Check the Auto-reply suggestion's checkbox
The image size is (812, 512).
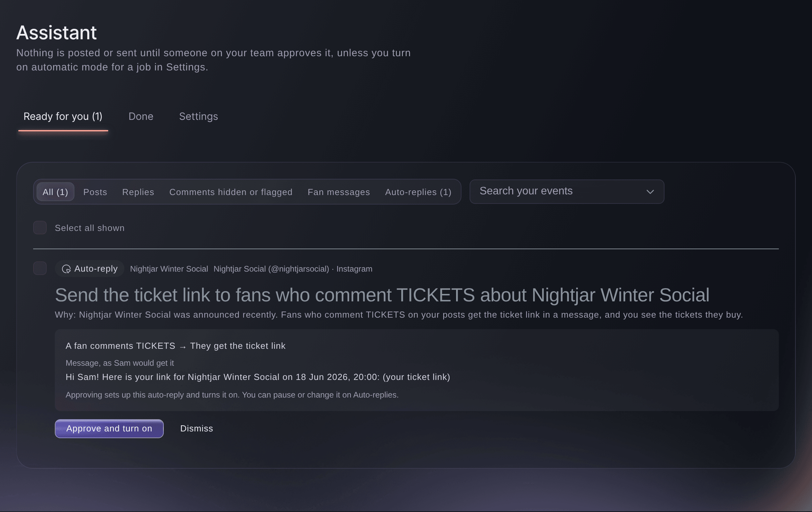(40, 268)
